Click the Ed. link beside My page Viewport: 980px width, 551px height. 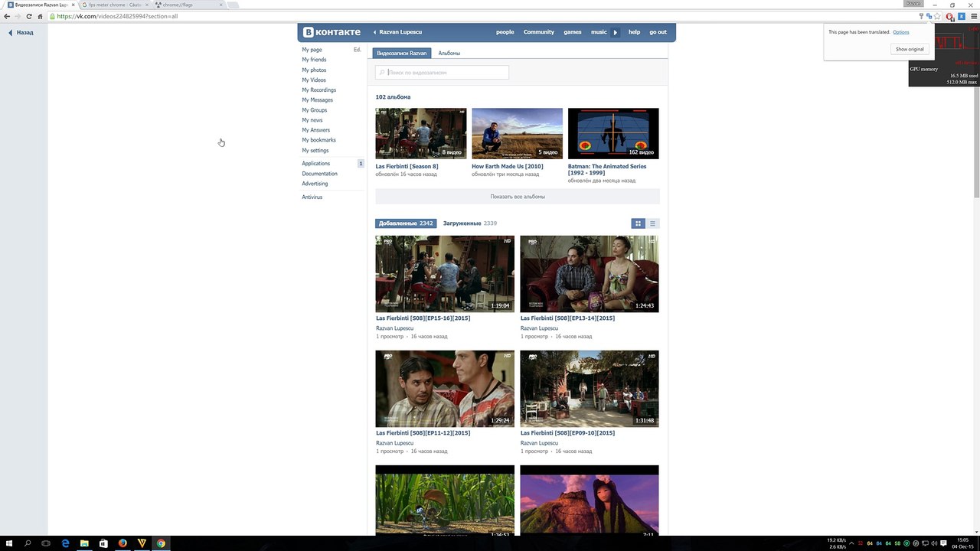(357, 50)
